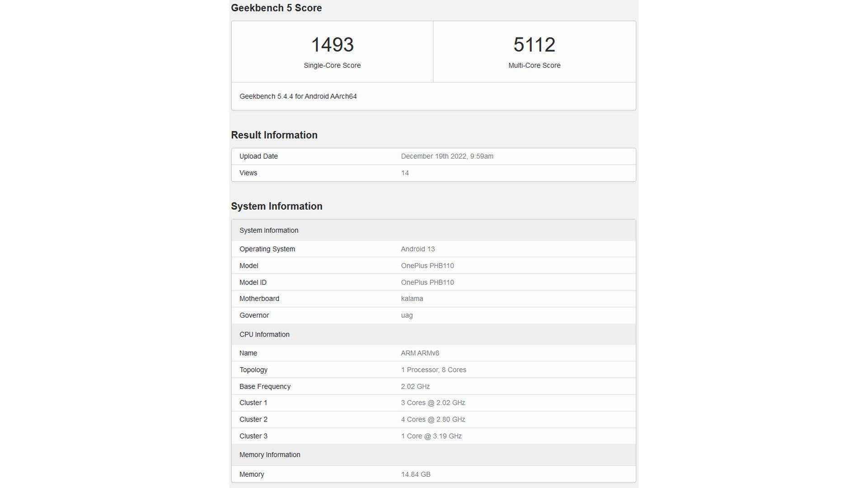
Task: Select the upload date December 19th 2022
Action: (x=447, y=156)
